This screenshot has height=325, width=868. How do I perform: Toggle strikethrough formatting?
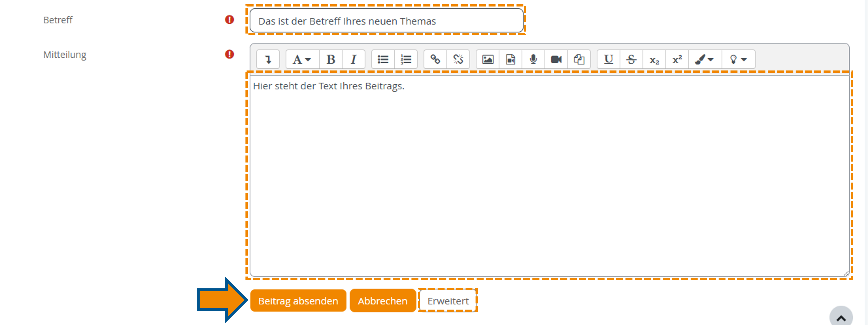631,59
